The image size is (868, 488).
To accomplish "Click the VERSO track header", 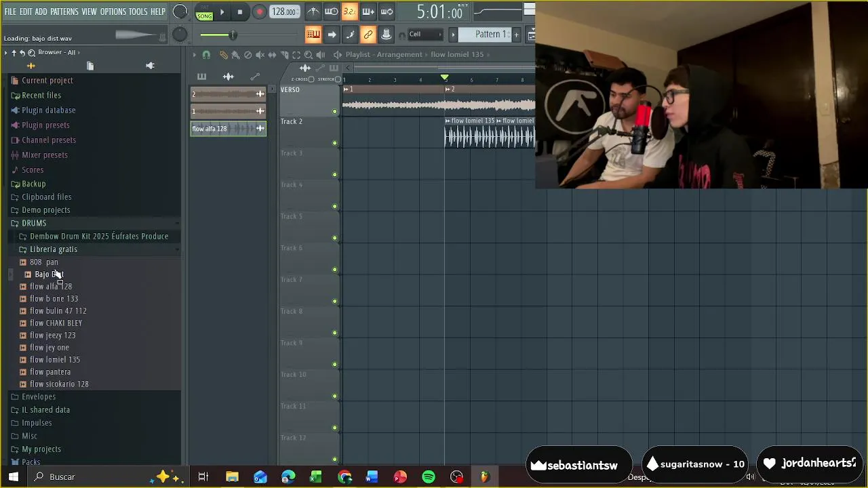I will click(x=309, y=100).
